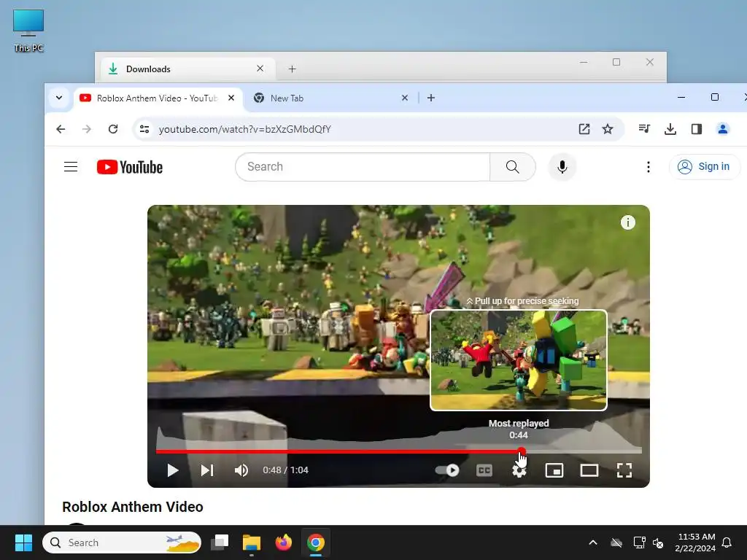747x560 pixels.
Task: Open the clock showing 11:53 AM
Action: point(695,542)
